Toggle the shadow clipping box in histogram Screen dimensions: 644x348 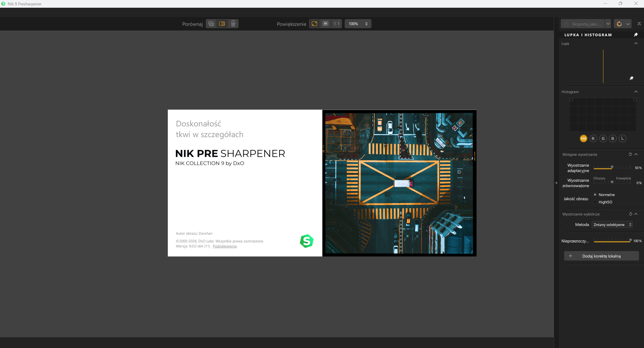coord(571,100)
